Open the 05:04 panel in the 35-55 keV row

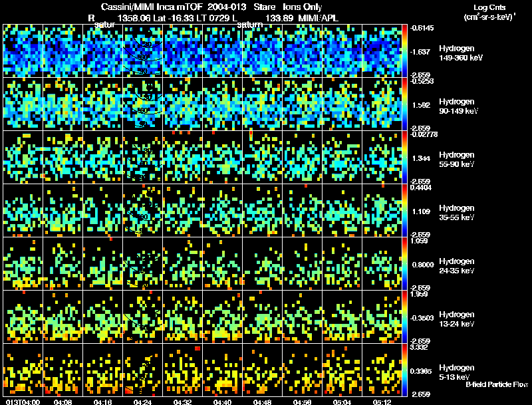pyautogui.click(x=342, y=210)
